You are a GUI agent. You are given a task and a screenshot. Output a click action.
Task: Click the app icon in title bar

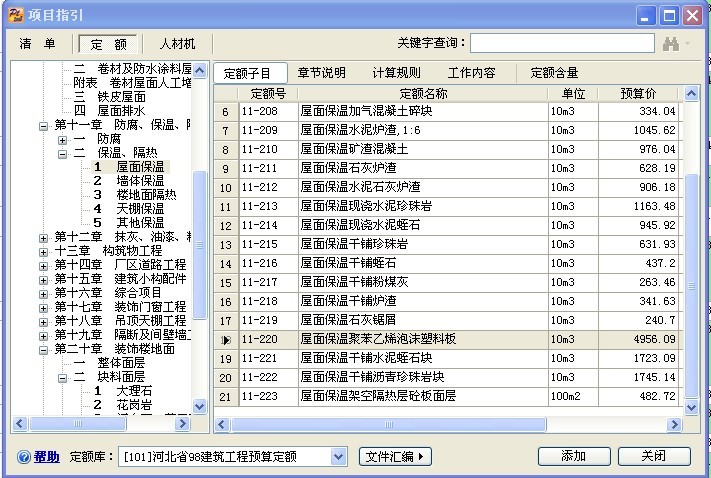(16, 15)
